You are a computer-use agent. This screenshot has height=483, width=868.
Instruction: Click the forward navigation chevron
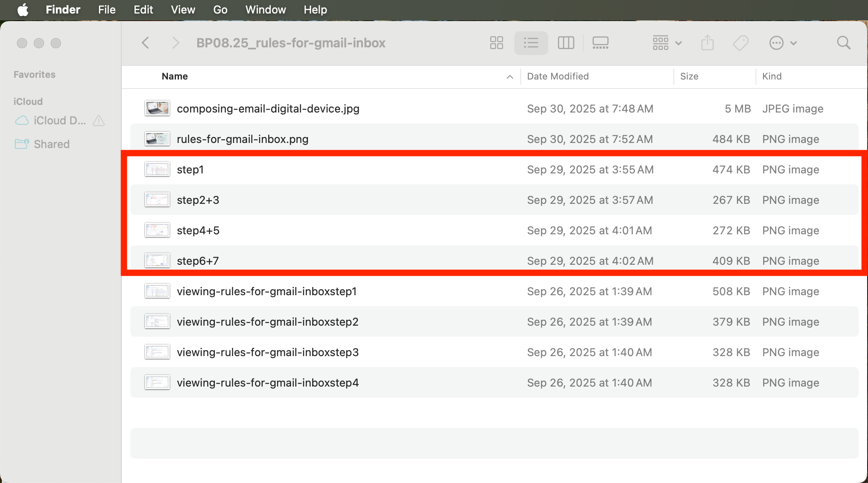(x=176, y=43)
